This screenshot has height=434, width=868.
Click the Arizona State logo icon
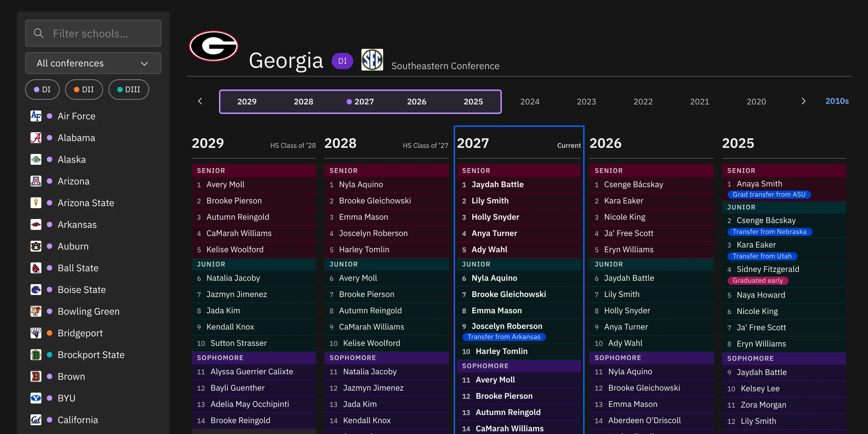pyautogui.click(x=36, y=203)
